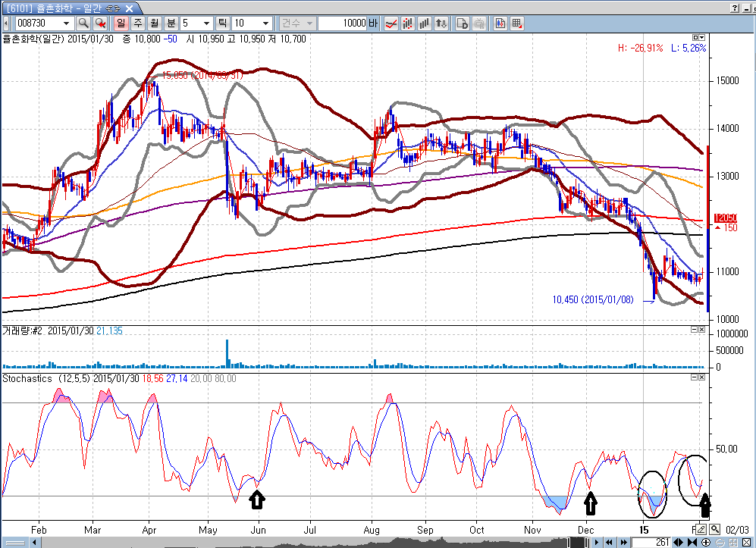Viewport: 756px width, 548px height.
Task: Select the 주 (weekly) chart period
Action: point(138,23)
